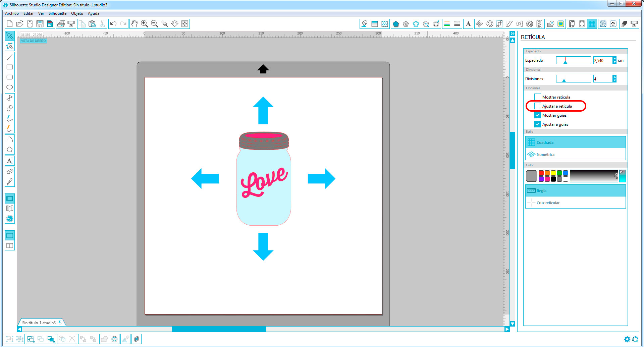Click the Divisiones slider
The image size is (644, 347).
574,79
